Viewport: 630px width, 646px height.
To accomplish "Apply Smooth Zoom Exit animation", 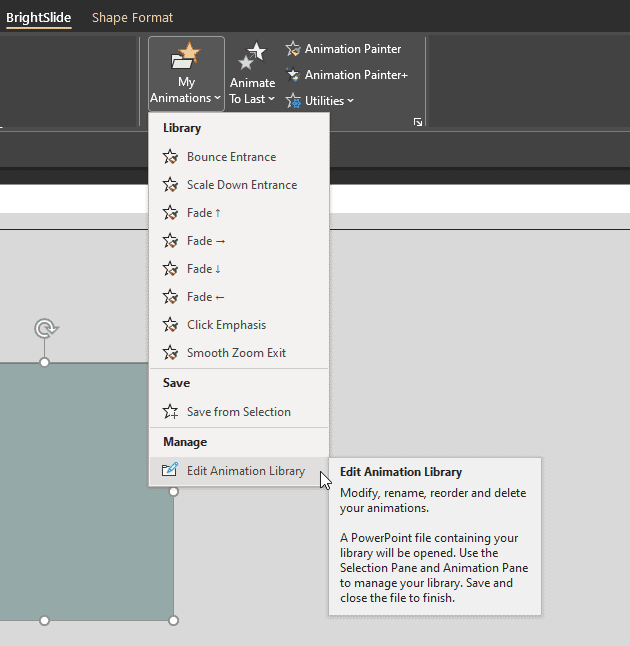I will click(x=236, y=353).
